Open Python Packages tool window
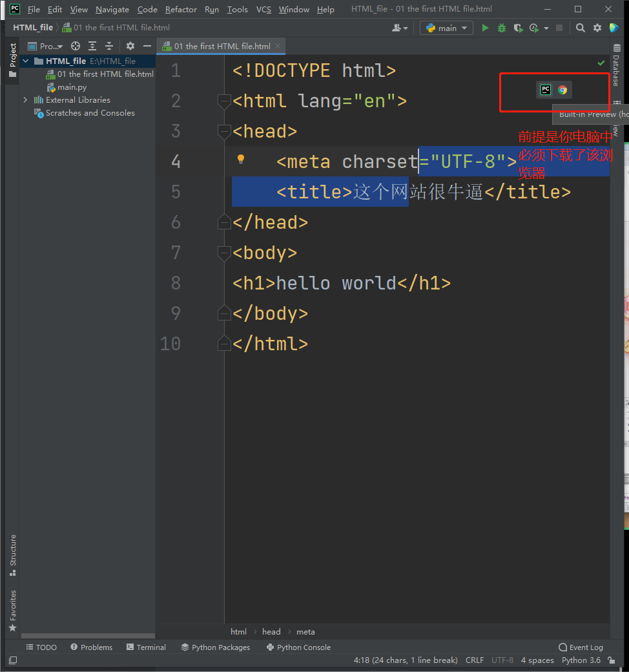 tap(216, 647)
